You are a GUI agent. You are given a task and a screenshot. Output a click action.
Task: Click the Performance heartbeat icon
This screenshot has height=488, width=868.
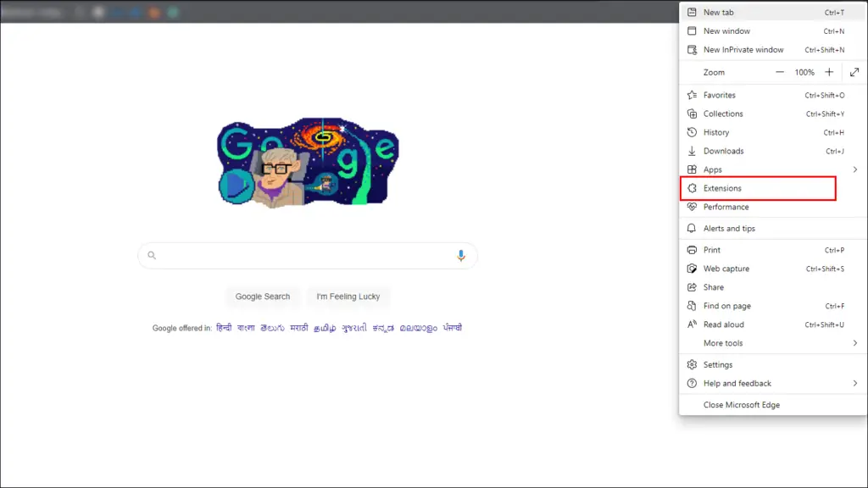692,207
